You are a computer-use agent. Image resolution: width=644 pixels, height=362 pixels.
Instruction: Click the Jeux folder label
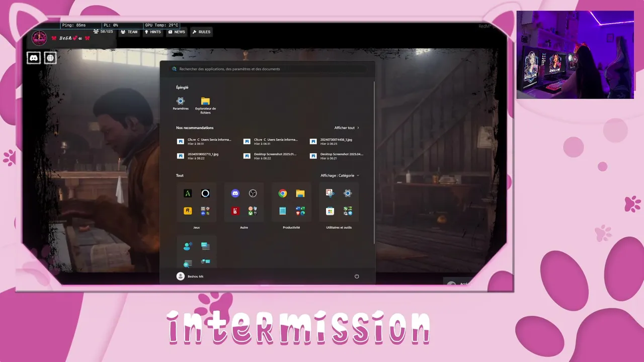(x=197, y=227)
